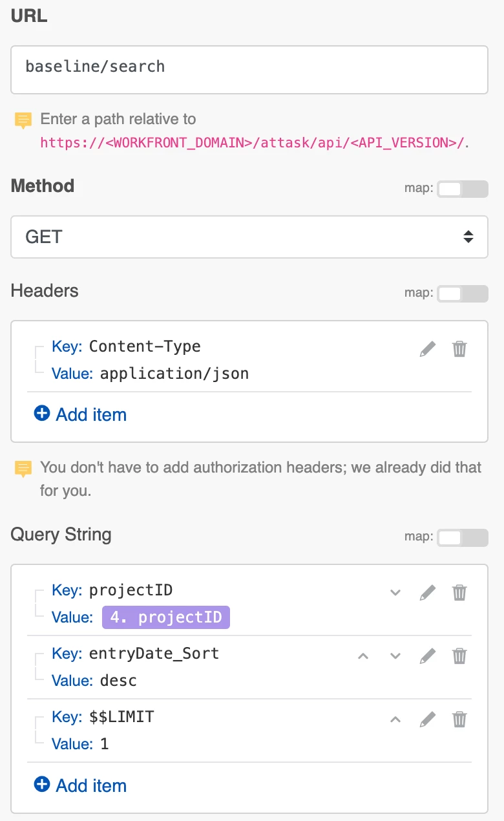504x821 pixels.
Task: Move $$LIMIT item up
Action: (x=395, y=719)
